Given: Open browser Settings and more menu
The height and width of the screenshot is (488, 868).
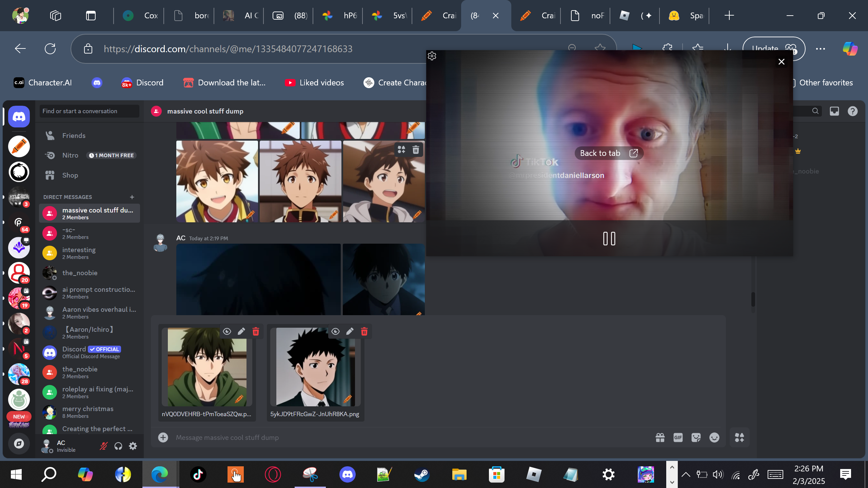Looking at the screenshot, I should click(x=821, y=49).
